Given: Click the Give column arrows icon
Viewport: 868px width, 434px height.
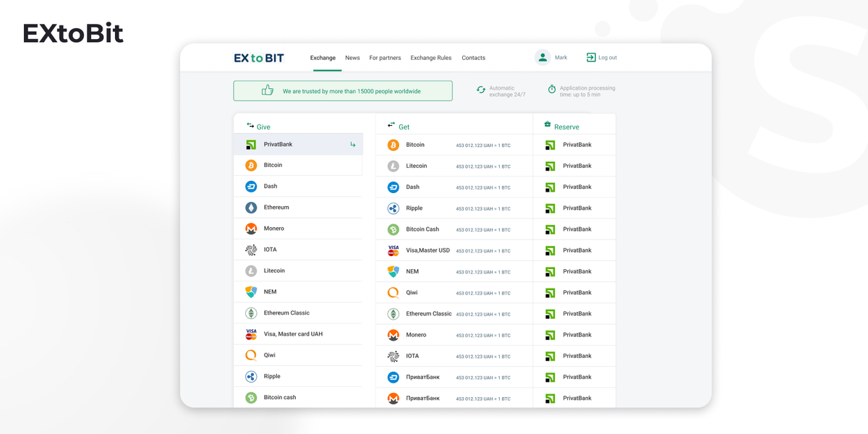Looking at the screenshot, I should pyautogui.click(x=250, y=125).
